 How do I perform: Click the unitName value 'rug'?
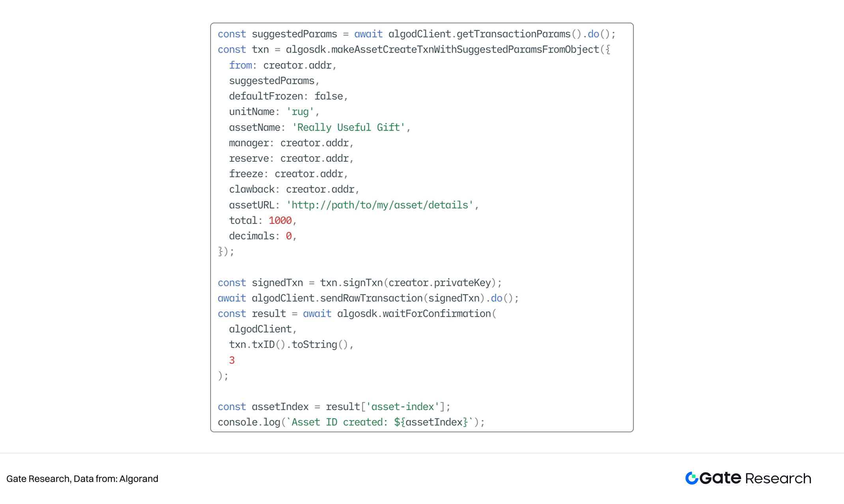(x=300, y=112)
